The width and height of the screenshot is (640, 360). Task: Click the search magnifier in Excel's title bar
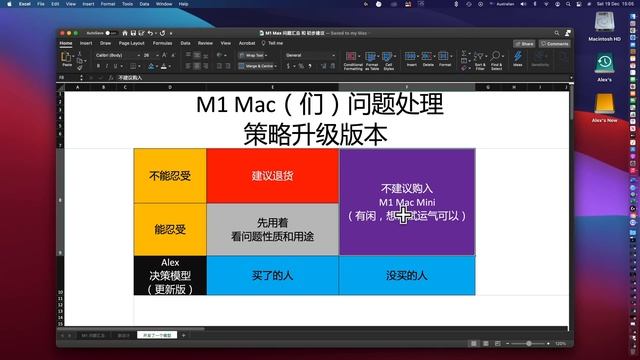[x=557, y=33]
